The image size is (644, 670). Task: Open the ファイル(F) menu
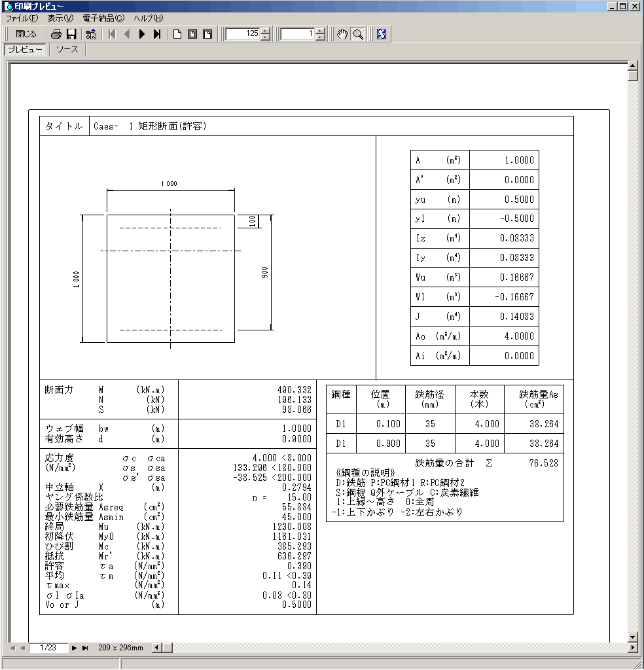22,18
